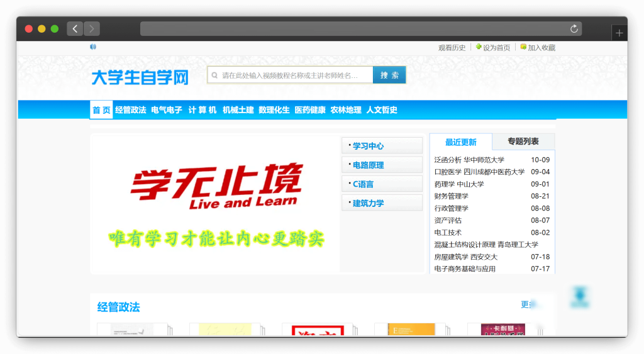Image resolution: width=644 pixels, height=354 pixels.
Task: Click the yellow 加入收藏 icon
Action: pyautogui.click(x=523, y=47)
